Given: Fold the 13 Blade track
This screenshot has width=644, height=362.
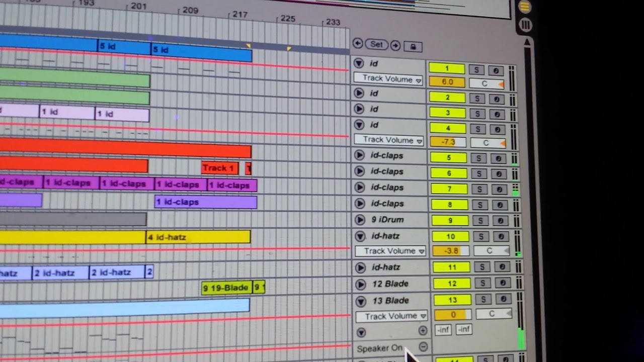Looking at the screenshot, I should click(361, 301).
